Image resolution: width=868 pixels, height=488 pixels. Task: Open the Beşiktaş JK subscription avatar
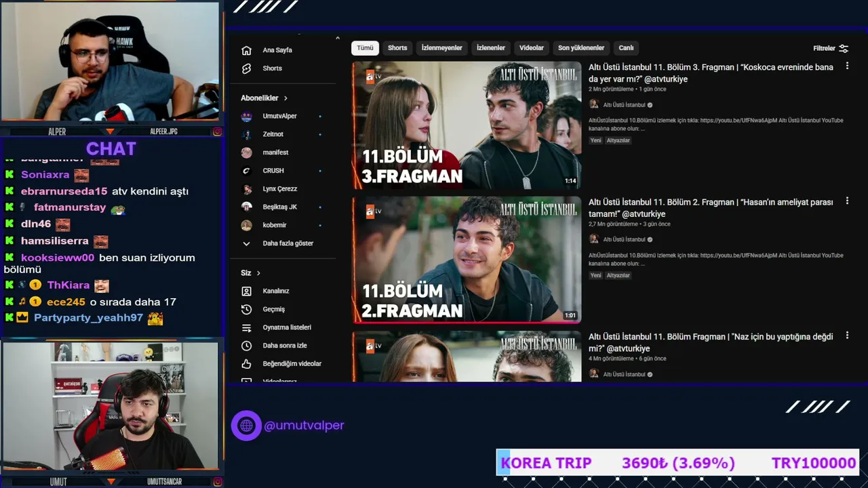tap(247, 207)
